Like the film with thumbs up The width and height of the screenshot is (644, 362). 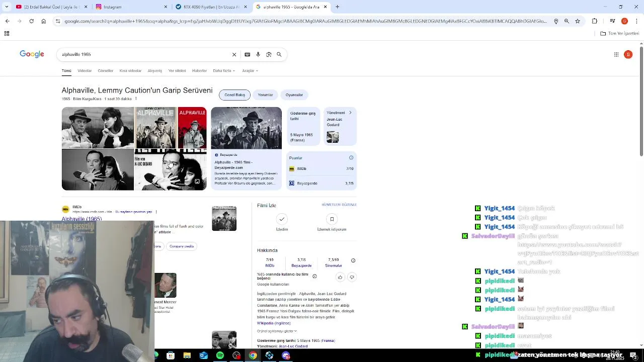(340, 277)
